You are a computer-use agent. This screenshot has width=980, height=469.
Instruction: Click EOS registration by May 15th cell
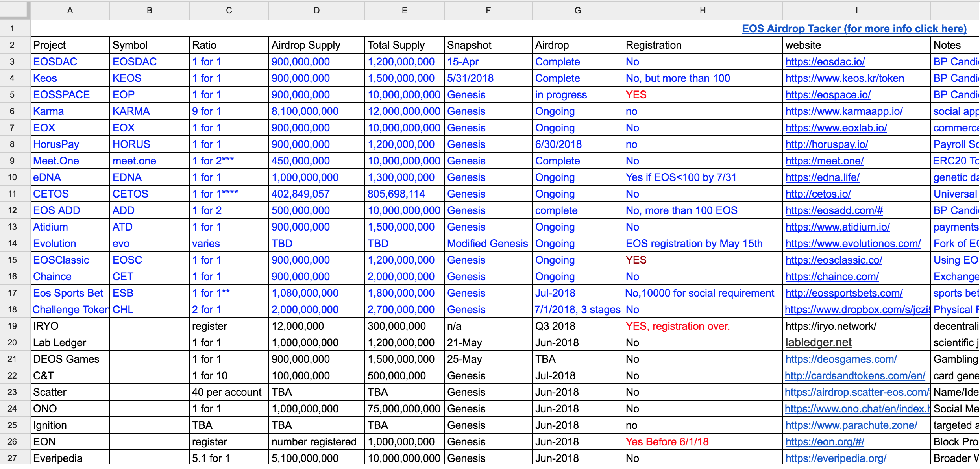click(x=703, y=244)
